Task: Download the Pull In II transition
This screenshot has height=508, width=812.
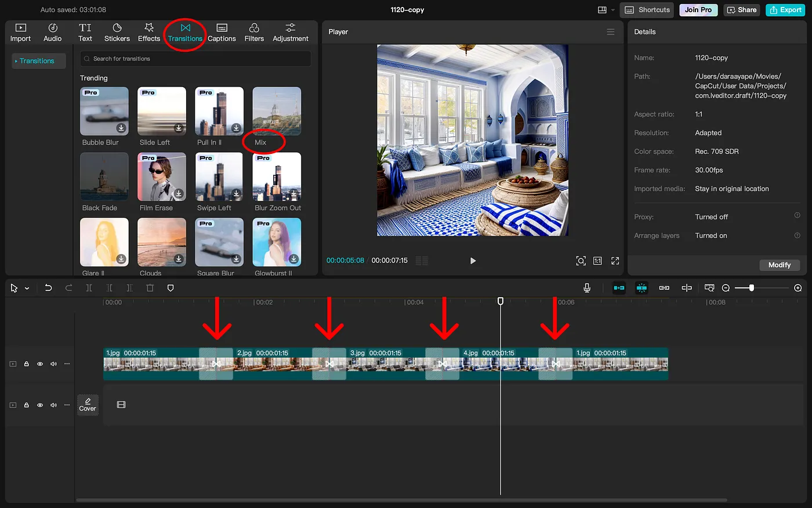Action: [x=236, y=128]
